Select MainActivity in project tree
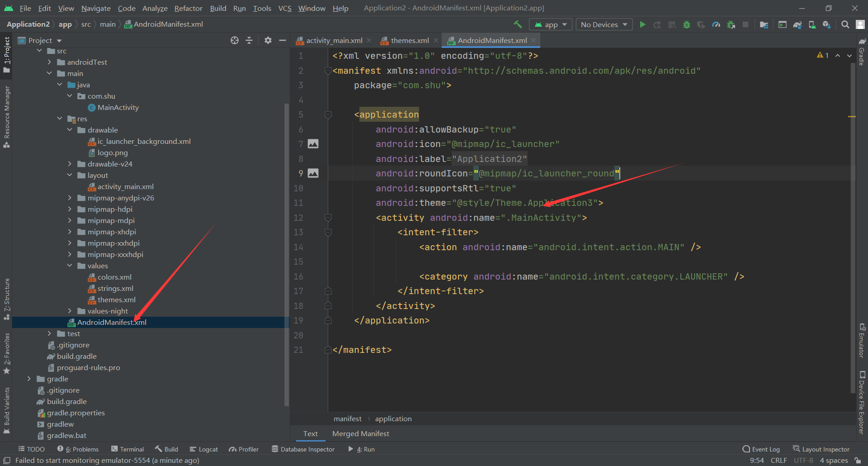868x466 pixels. [118, 107]
